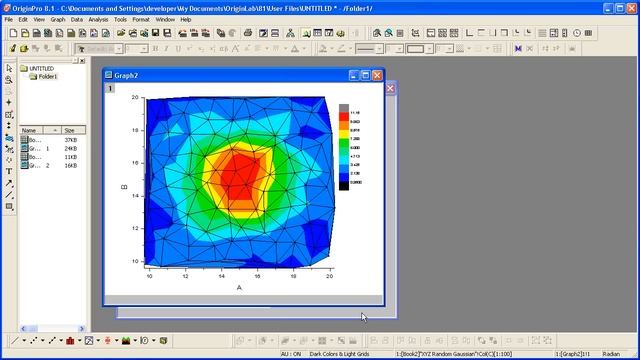Screen dimensions: 640x360
Task: Open the line width dropdown
Action: pyautogui.click(x=400, y=49)
